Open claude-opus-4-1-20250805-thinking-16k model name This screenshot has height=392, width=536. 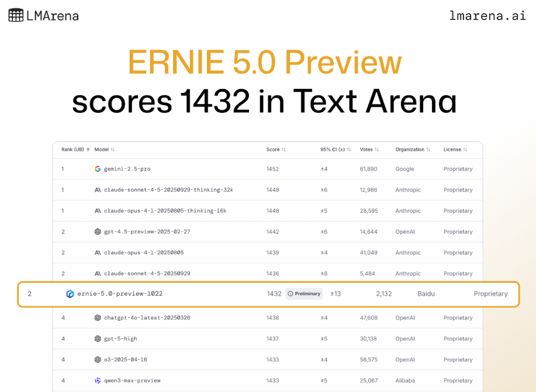[x=165, y=210]
